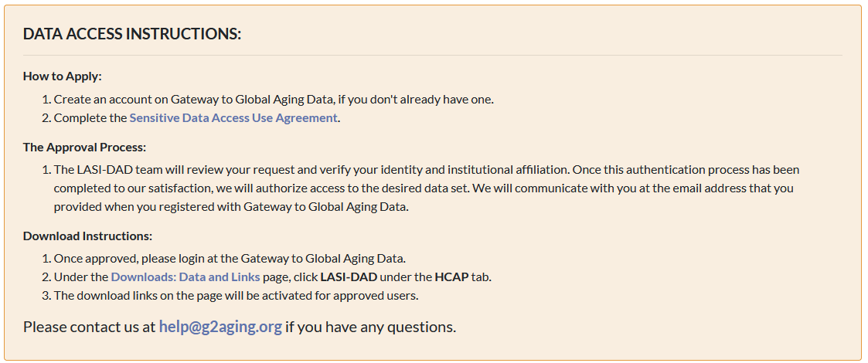Click the "provided when you registered" line

click(x=231, y=207)
